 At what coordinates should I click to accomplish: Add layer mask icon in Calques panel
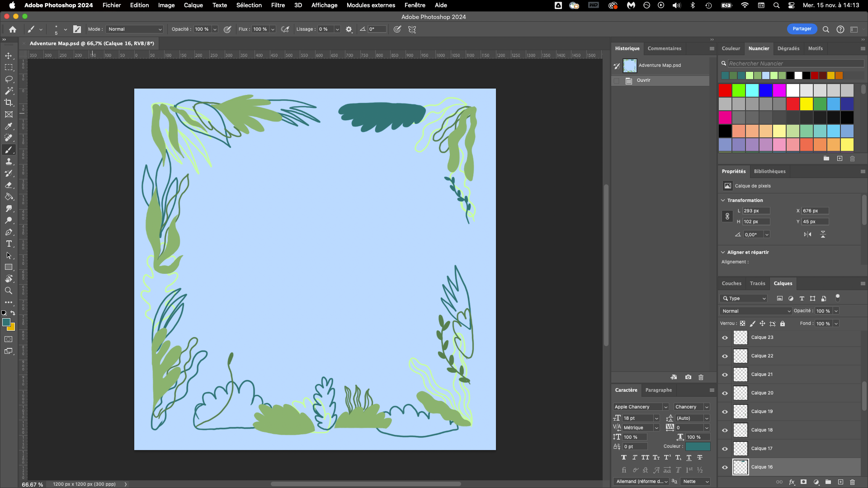(803, 482)
